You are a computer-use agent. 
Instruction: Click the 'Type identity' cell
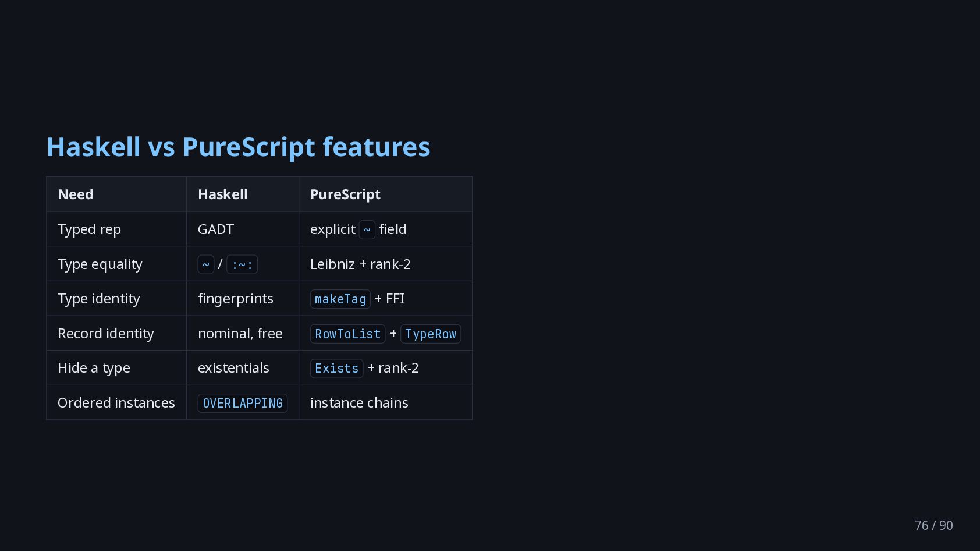[116, 298]
